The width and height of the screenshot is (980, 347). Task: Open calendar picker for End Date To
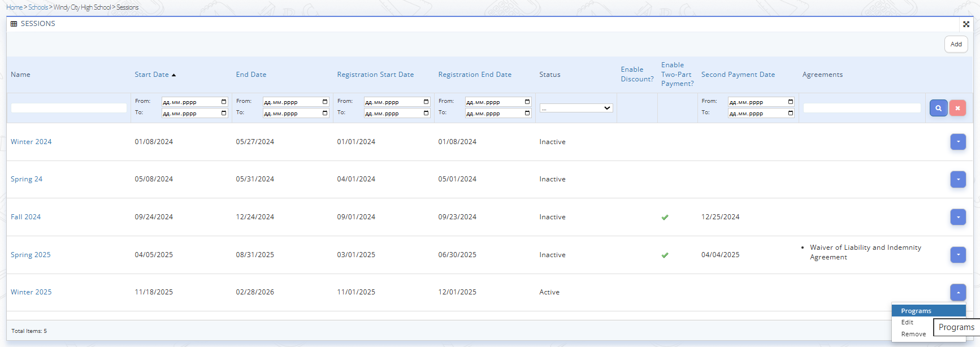[325, 113]
